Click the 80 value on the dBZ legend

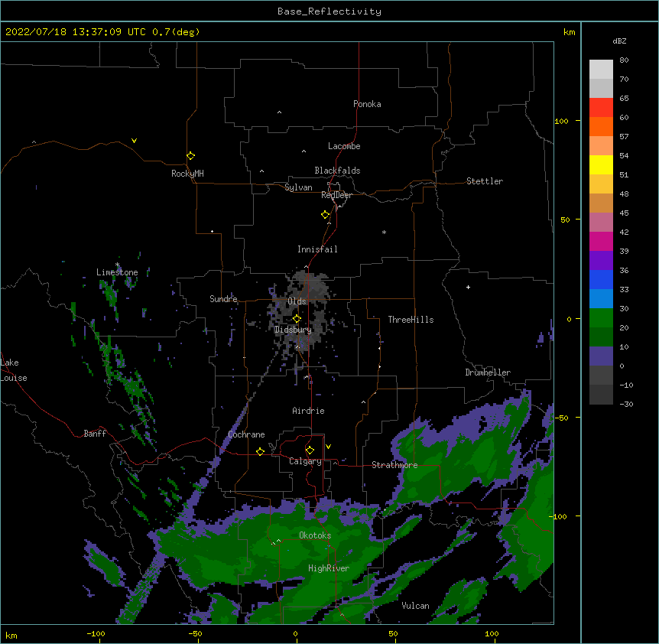coord(624,60)
